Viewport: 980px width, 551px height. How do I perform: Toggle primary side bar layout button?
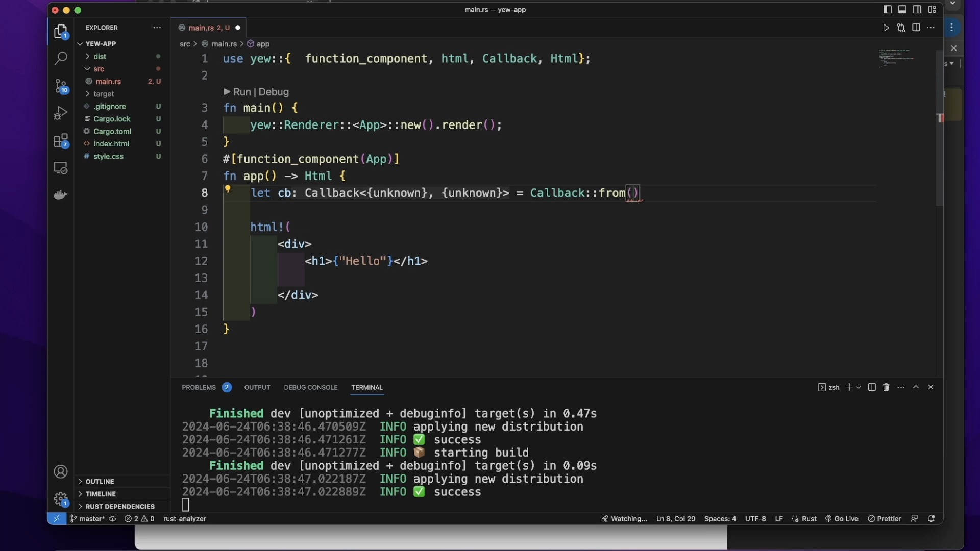(888, 10)
